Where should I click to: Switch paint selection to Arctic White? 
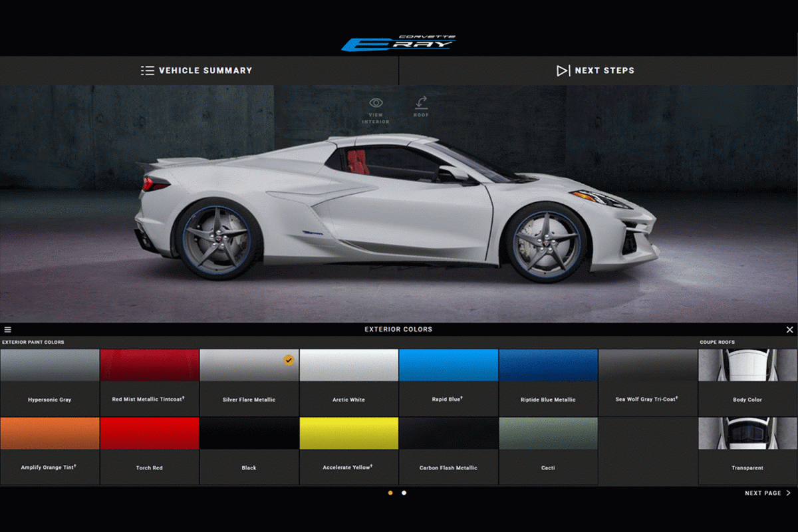coord(348,382)
